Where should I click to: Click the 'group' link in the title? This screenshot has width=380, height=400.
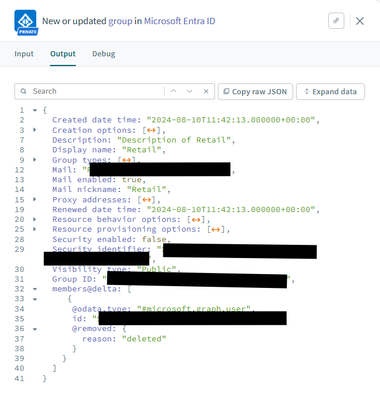[x=120, y=21]
